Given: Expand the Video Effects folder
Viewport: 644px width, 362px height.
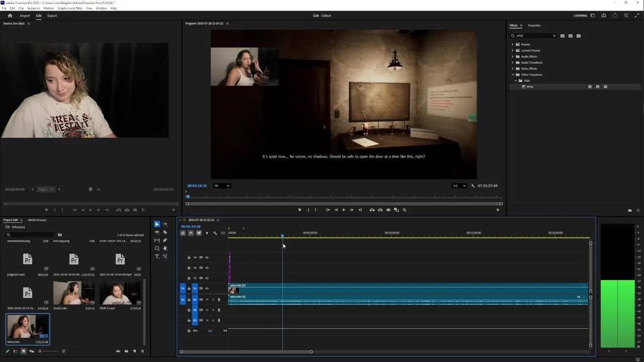Looking at the screenshot, I should click(x=513, y=68).
